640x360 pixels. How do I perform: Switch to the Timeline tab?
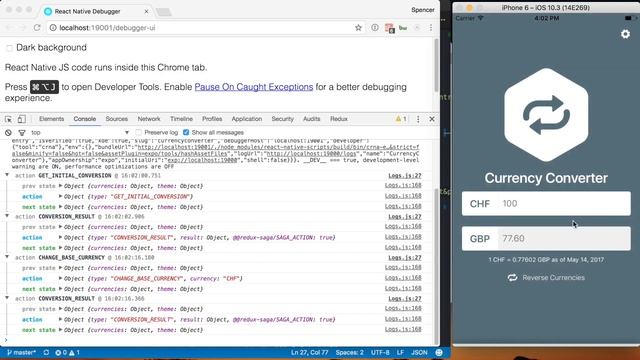[181, 119]
